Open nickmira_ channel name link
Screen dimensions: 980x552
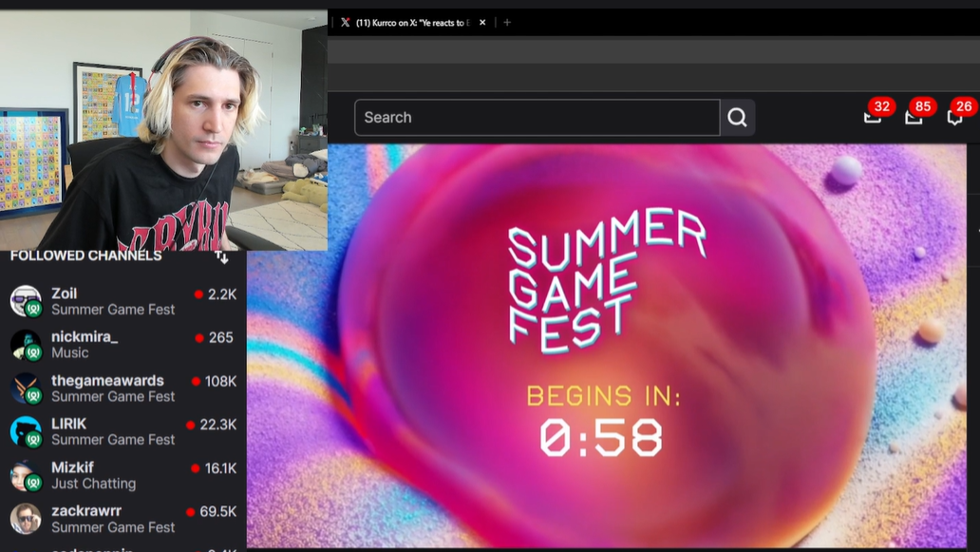point(85,337)
